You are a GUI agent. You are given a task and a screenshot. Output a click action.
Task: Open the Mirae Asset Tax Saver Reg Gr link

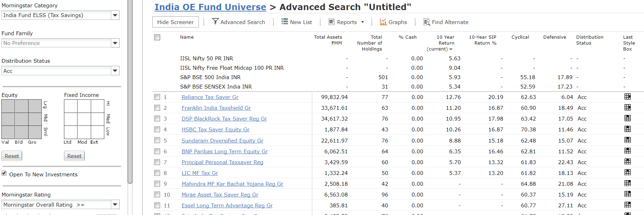(x=220, y=195)
